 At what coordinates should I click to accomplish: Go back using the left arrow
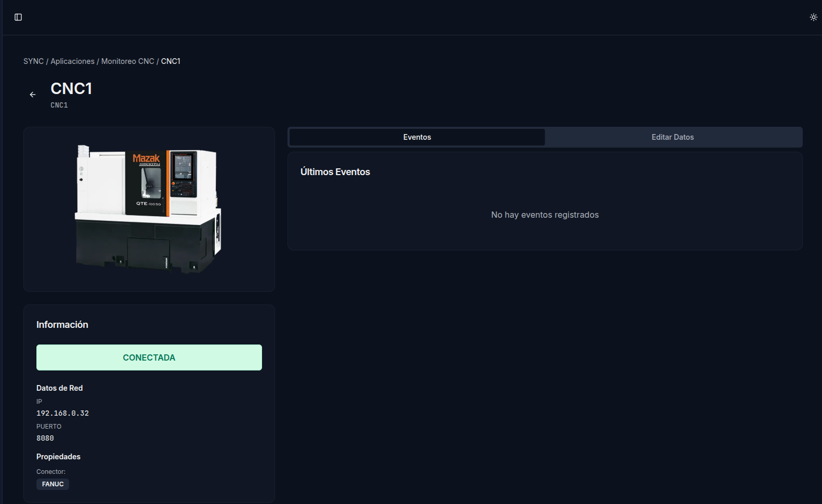(33, 95)
